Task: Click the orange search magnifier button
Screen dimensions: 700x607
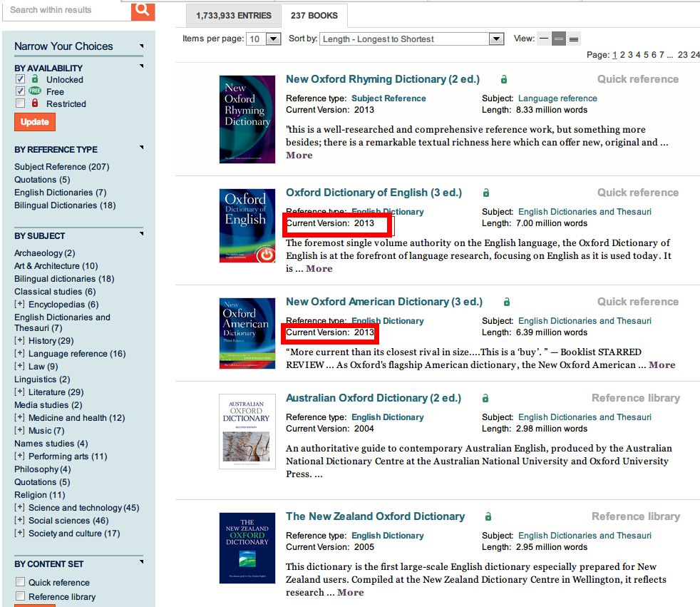Action: tap(143, 11)
